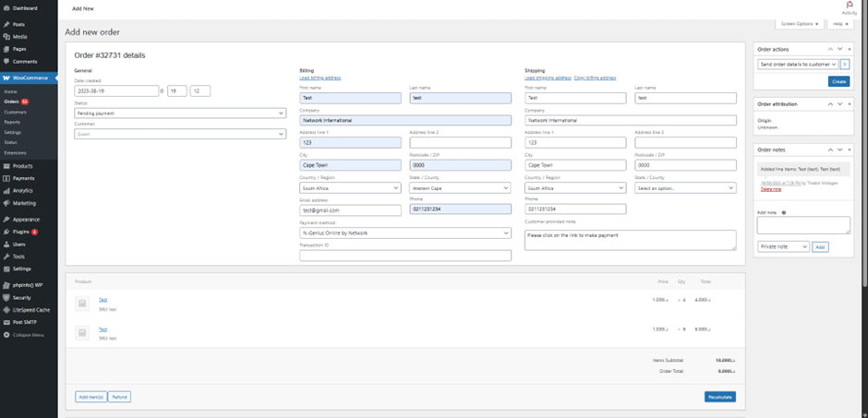868x418 pixels.
Task: Click the Add note button
Action: click(820, 247)
